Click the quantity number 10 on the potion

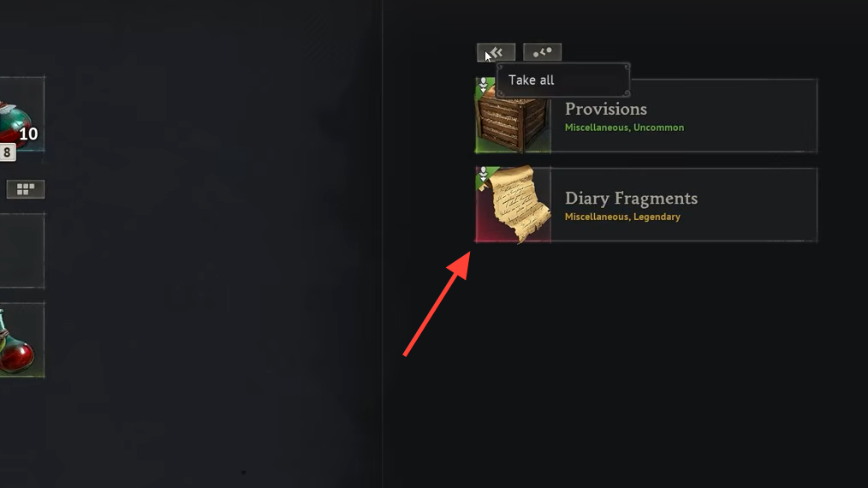click(28, 134)
